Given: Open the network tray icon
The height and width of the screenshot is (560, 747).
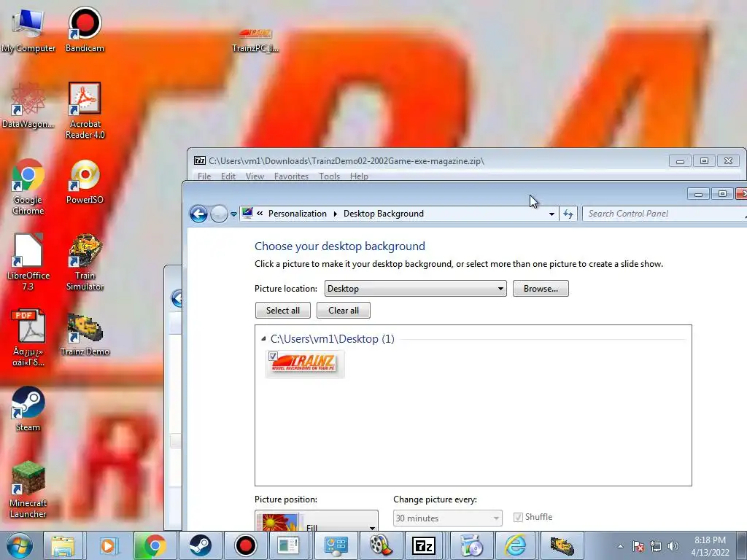Looking at the screenshot, I should [x=656, y=546].
